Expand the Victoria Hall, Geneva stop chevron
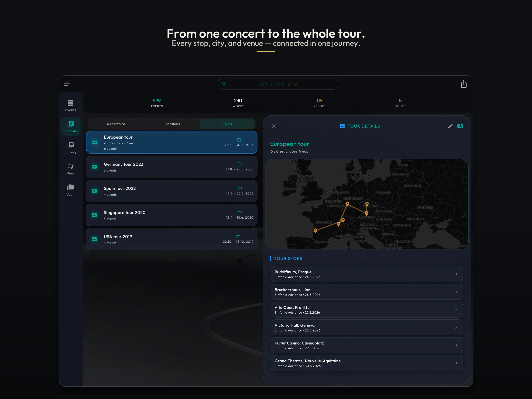 point(456,327)
